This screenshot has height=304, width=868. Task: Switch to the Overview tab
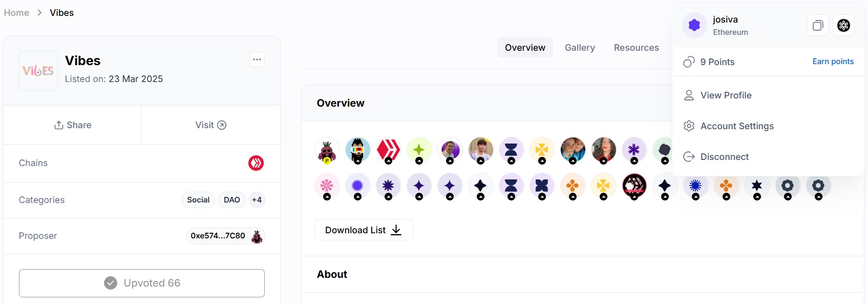[x=525, y=47]
